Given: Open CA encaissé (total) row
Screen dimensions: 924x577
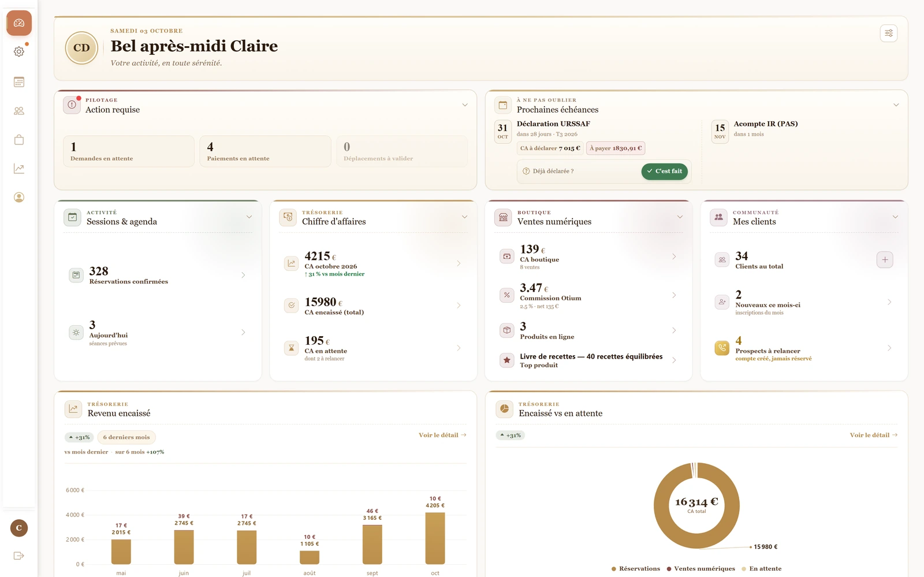Looking at the screenshot, I should coord(373,306).
